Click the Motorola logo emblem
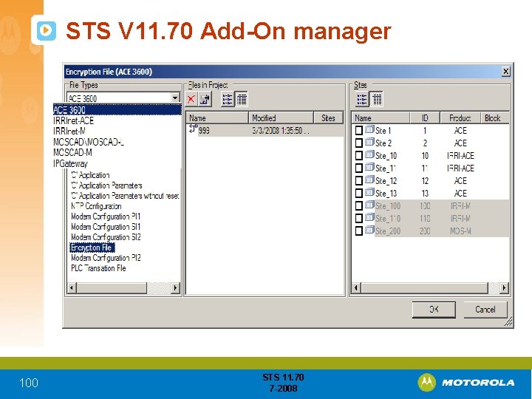532x399 pixels. point(426,383)
